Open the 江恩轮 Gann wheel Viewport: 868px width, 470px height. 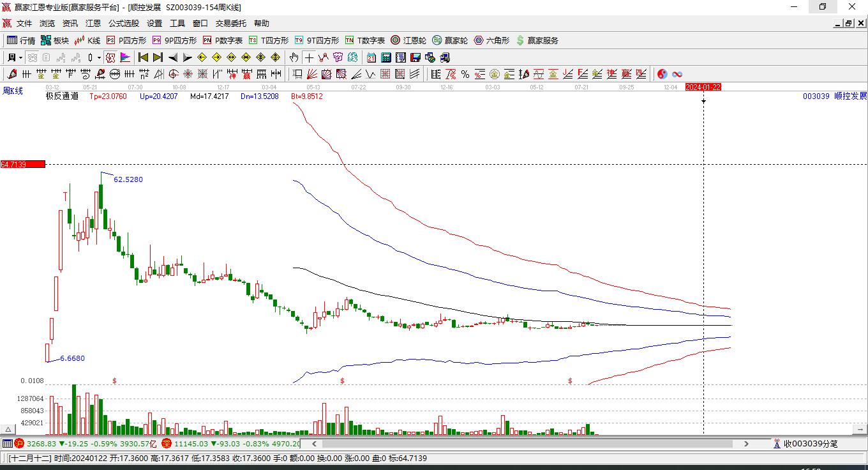click(x=408, y=40)
